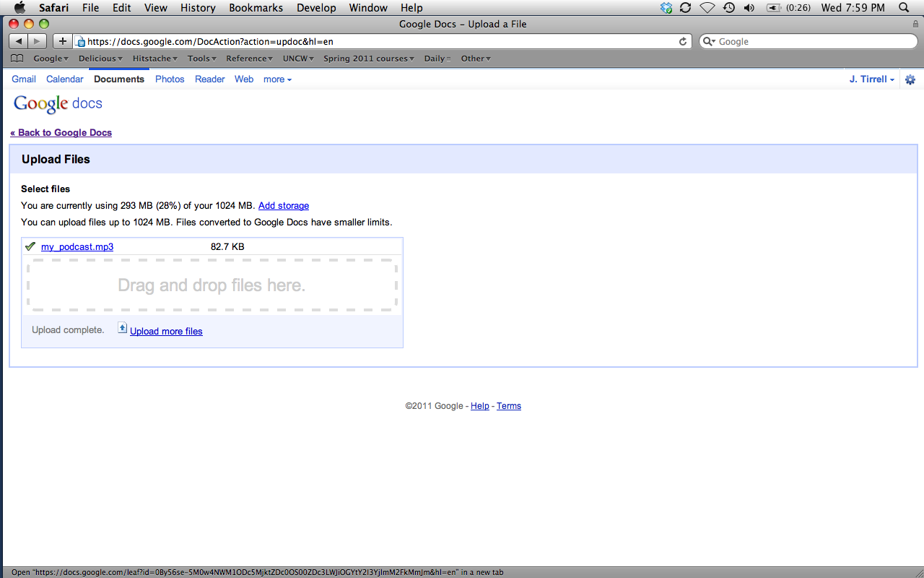Open the History menu
This screenshot has height=578, width=924.
[x=198, y=8]
